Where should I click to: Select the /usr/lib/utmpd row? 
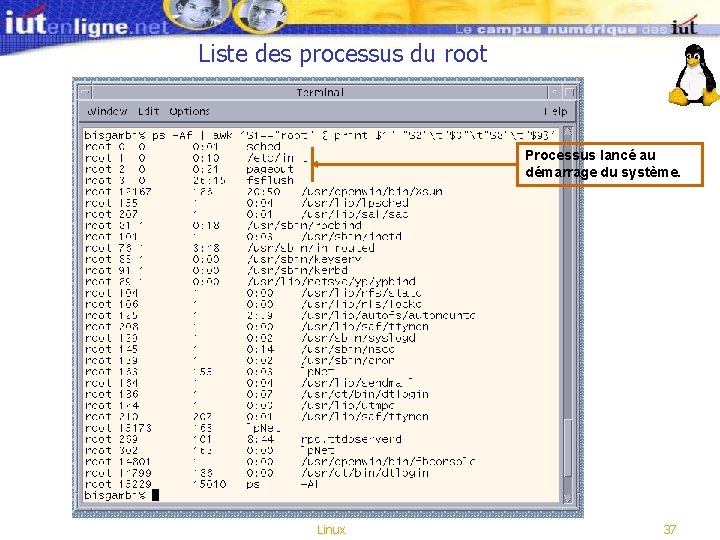click(x=240, y=405)
